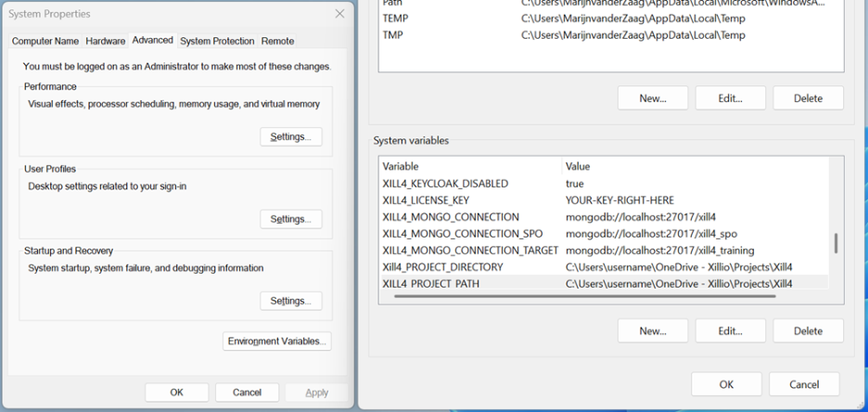Open User Profiles Settings button
The height and width of the screenshot is (412, 868).
(x=290, y=219)
